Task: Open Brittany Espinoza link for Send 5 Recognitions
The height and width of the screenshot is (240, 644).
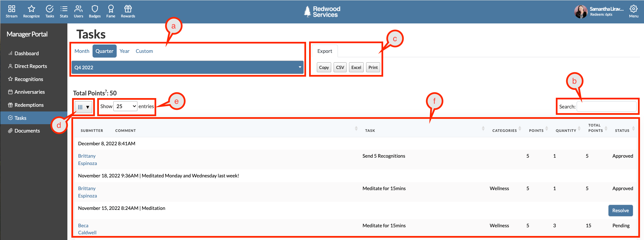Action: click(87, 160)
